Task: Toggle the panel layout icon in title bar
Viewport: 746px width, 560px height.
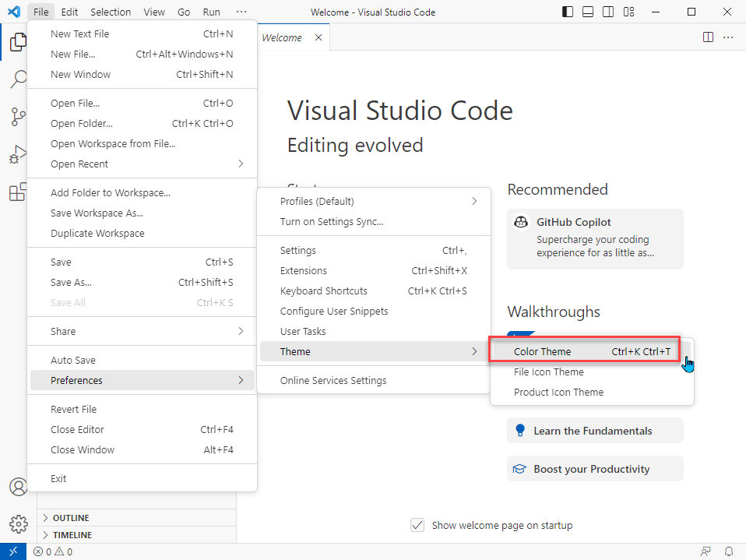Action: tap(588, 12)
